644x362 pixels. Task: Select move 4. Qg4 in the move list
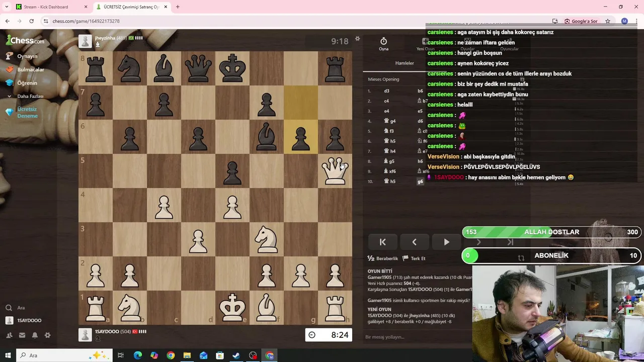click(x=390, y=121)
